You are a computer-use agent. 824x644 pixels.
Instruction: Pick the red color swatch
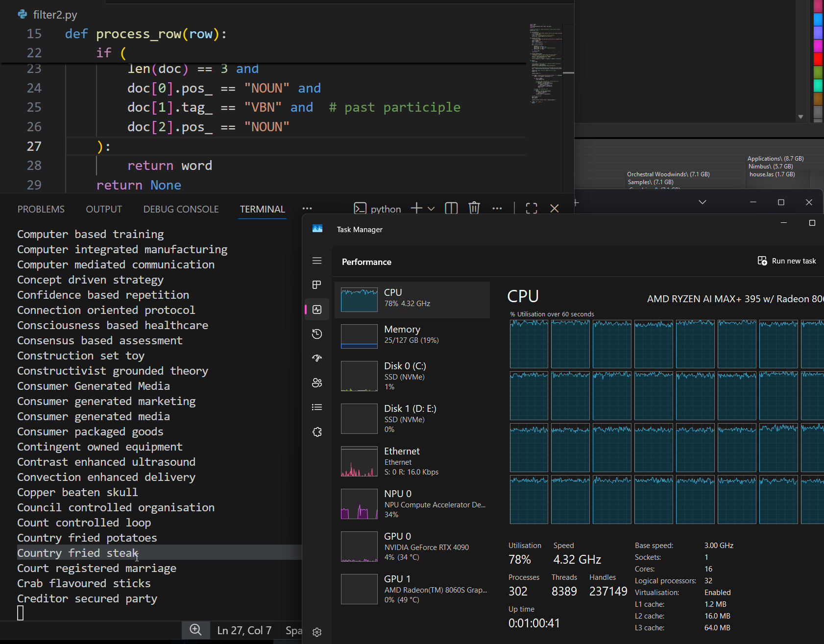pyautogui.click(x=818, y=59)
